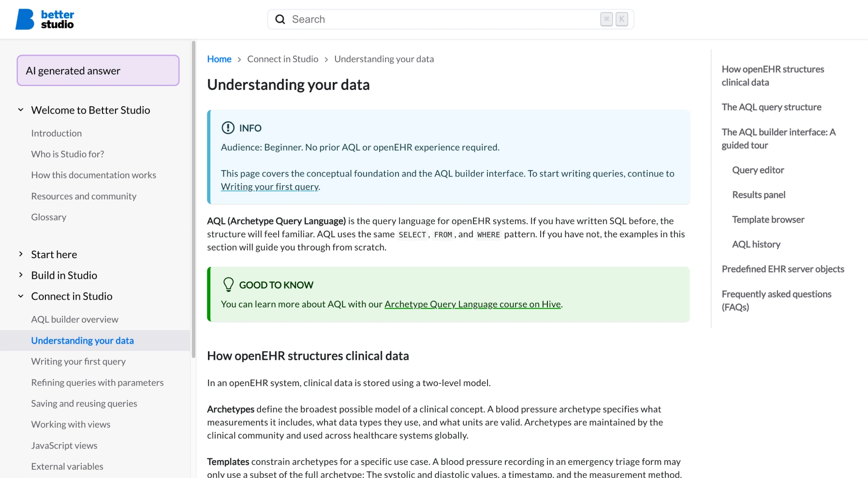Screen dimensions: 868x478
Task: Expand the Start here section
Action: click(x=21, y=254)
